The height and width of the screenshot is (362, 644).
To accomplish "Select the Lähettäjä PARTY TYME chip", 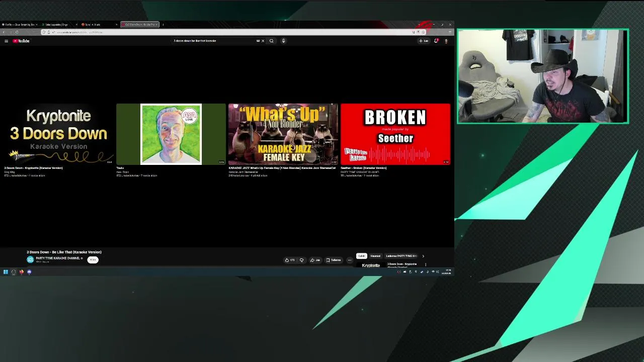I will tap(401, 256).
